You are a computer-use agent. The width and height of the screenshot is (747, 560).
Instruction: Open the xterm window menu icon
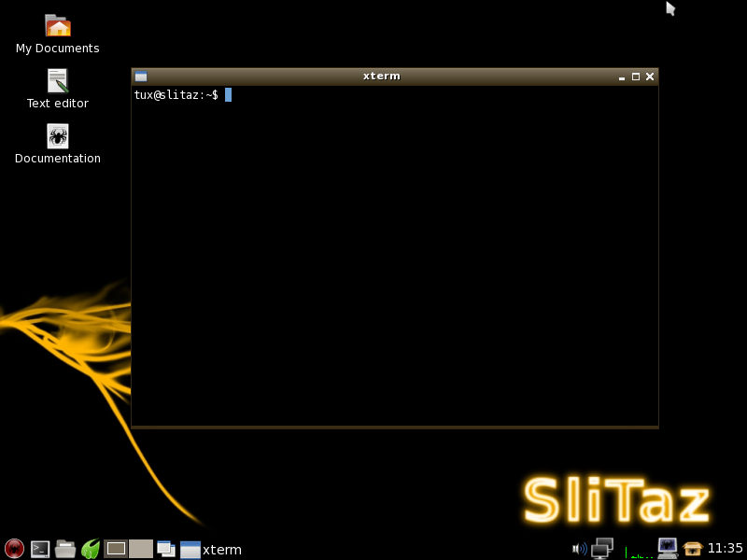(x=141, y=77)
